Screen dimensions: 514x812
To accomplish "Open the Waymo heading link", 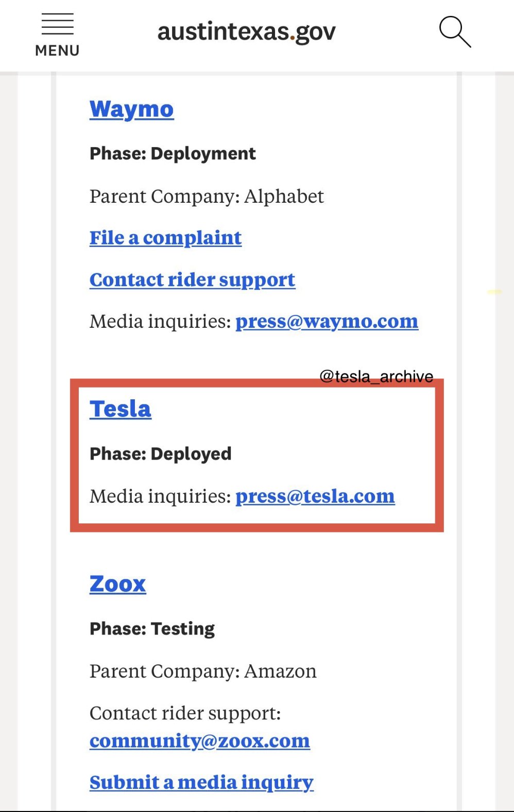I will coord(132,110).
